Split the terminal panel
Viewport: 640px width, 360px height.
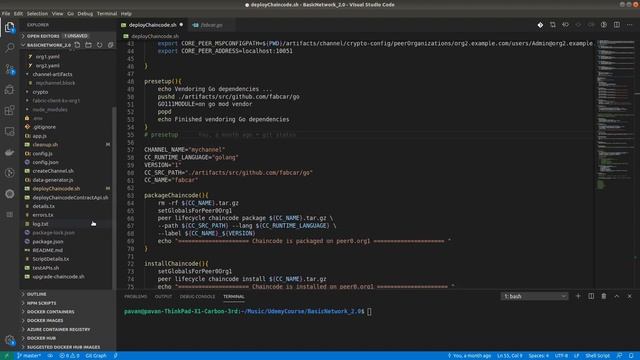coord(591,296)
